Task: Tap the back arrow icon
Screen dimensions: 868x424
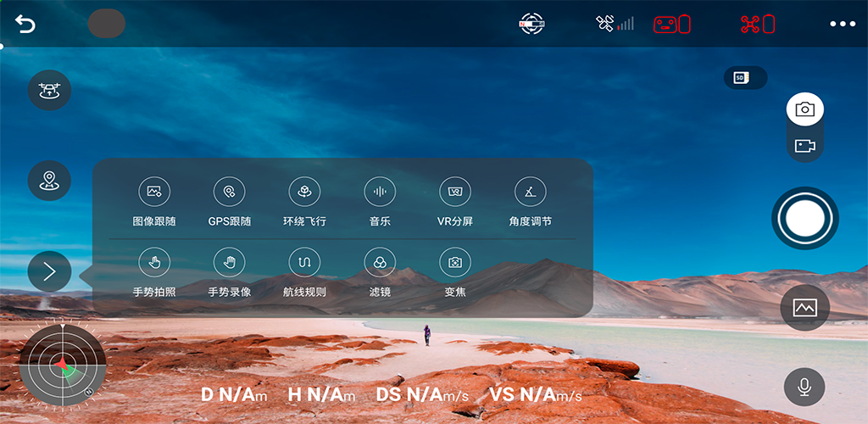Action: pyautogui.click(x=25, y=24)
